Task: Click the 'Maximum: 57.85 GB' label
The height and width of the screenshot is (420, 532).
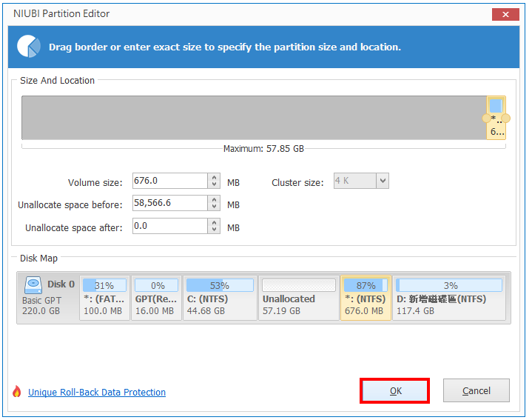Action: [263, 149]
